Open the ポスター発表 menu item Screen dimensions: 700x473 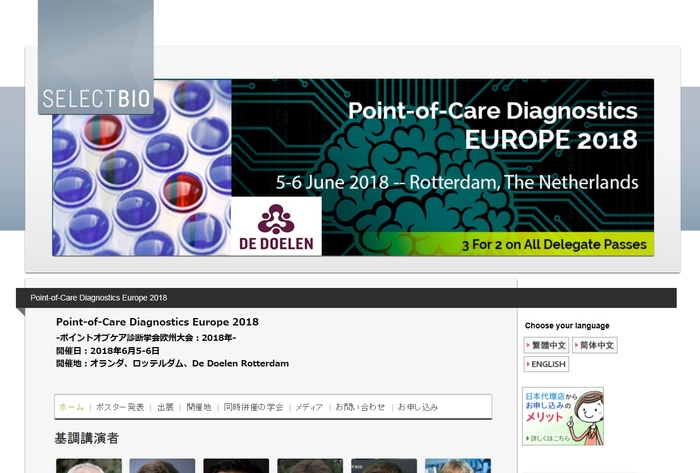[121, 407]
